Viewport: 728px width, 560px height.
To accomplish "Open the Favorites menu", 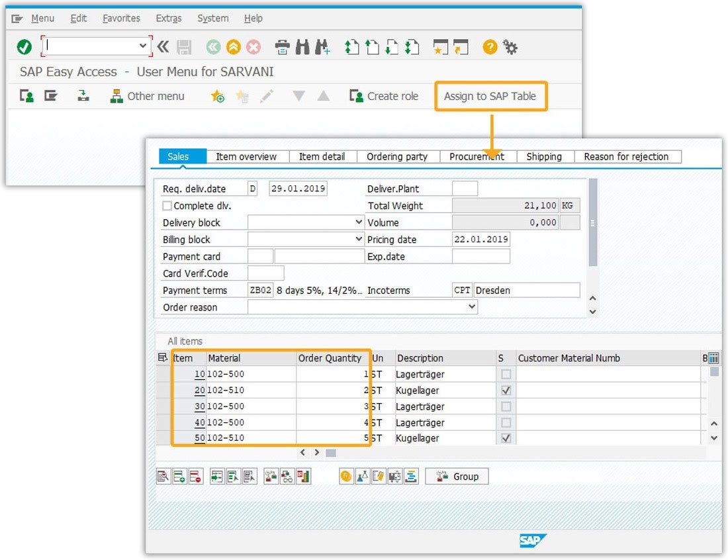I will coord(121,18).
